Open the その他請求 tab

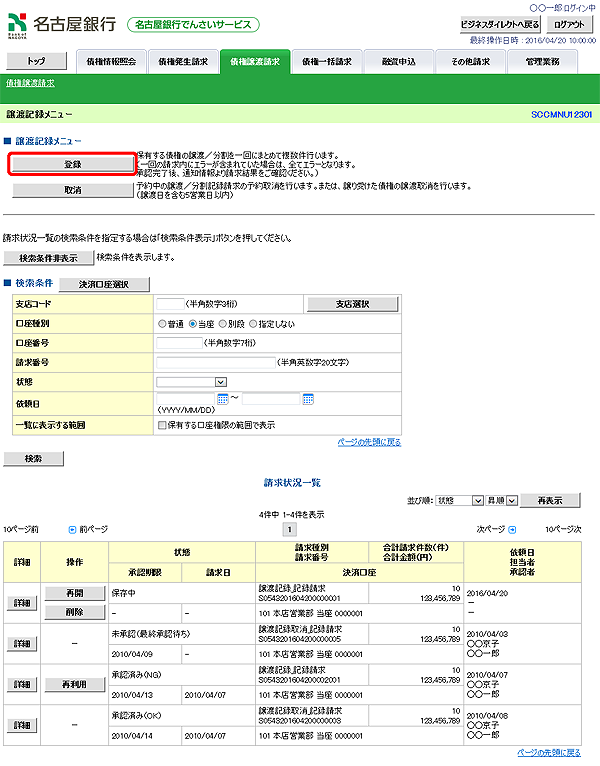tap(471, 62)
